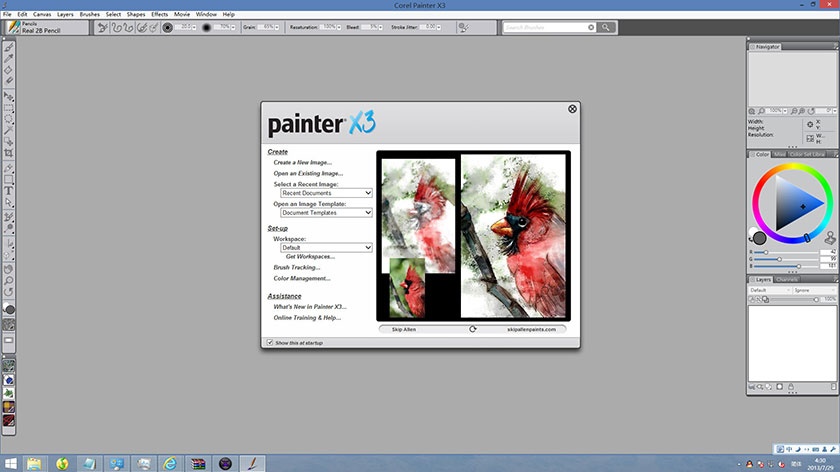Open Online Training & Help link

pos(307,318)
